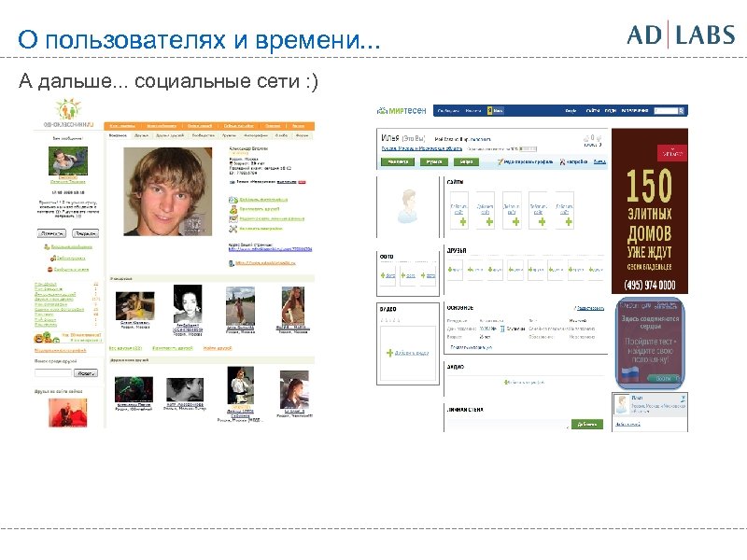This screenshot has width=747, height=560.
Task: Click the Искать button under friend search
Action: pyautogui.click(x=86, y=372)
